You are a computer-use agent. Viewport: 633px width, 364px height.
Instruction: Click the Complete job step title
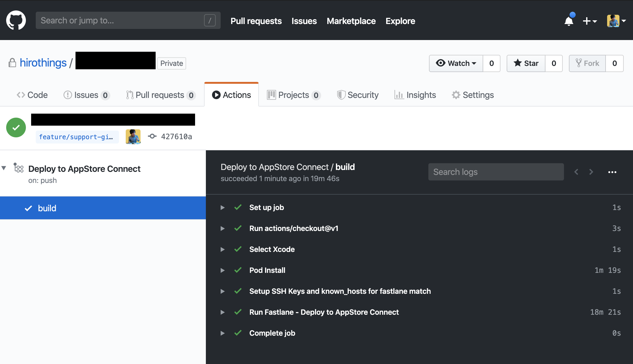(x=272, y=333)
